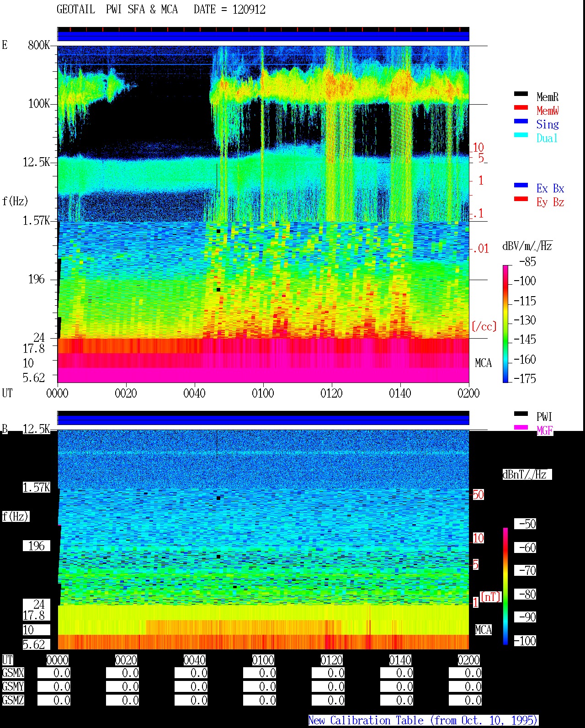The height and width of the screenshot is (728, 585).
Task: Click the f(Hz) label of the E panel
Action: point(15,201)
